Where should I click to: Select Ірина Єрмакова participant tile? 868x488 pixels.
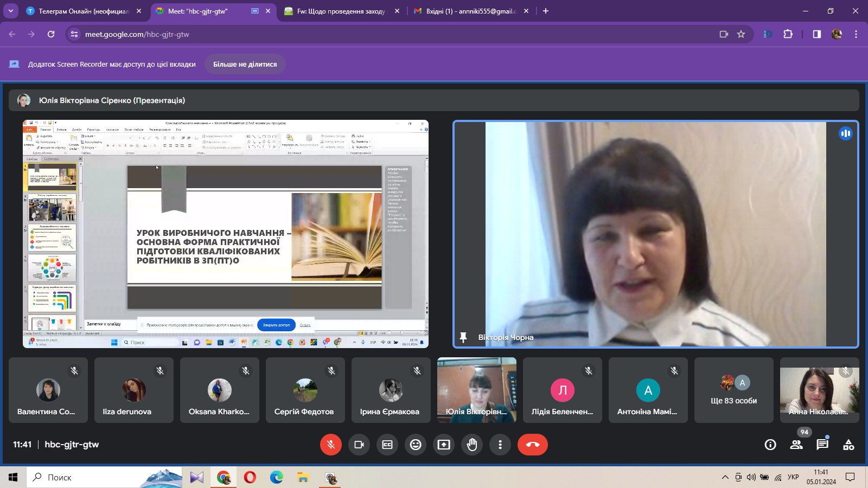tap(391, 390)
